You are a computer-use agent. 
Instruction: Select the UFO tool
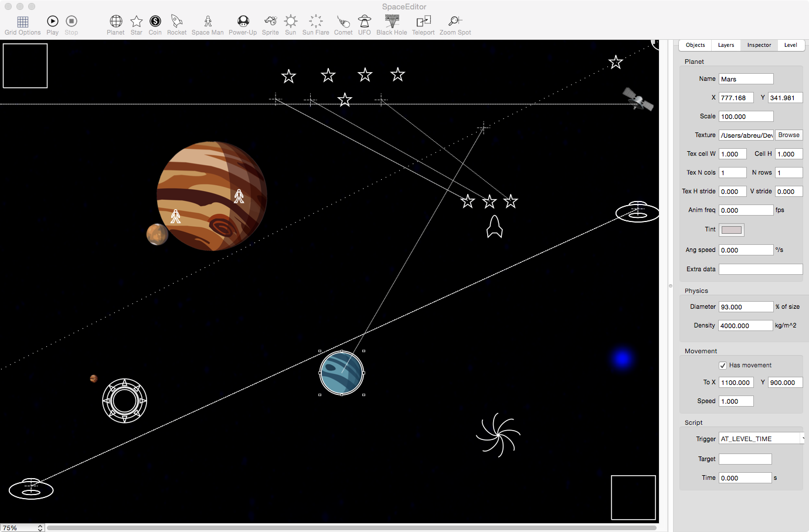click(x=365, y=25)
